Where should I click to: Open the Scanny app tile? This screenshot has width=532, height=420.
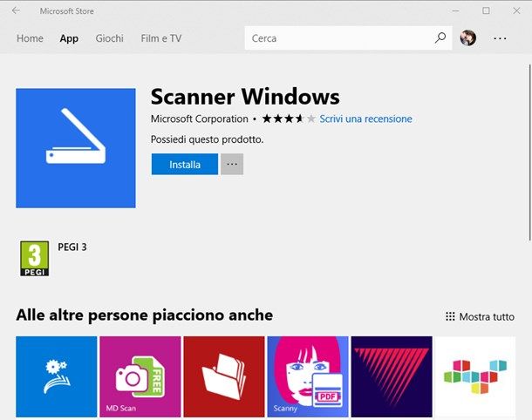coord(308,376)
